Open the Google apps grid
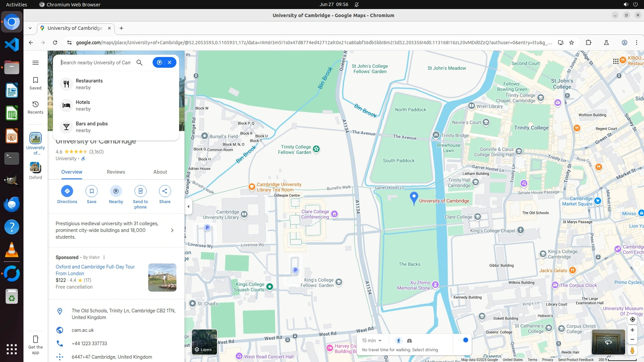The width and height of the screenshot is (644, 362). coord(615,61)
